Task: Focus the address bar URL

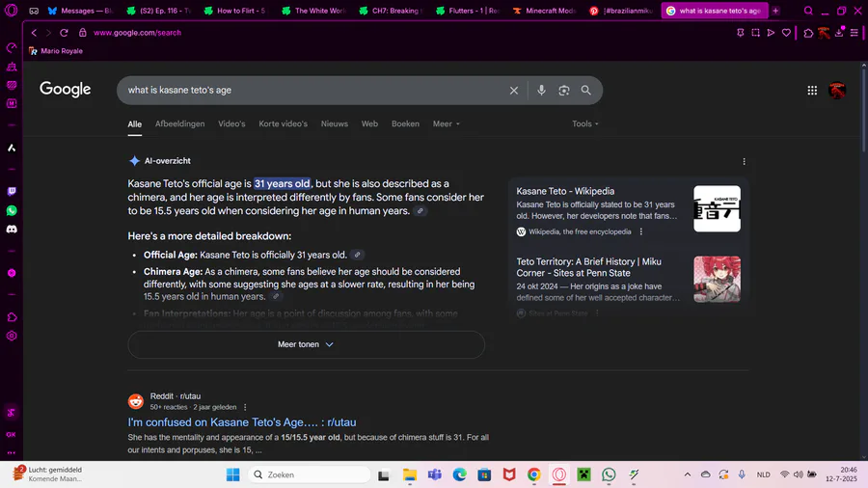Action: pyautogui.click(x=137, y=33)
